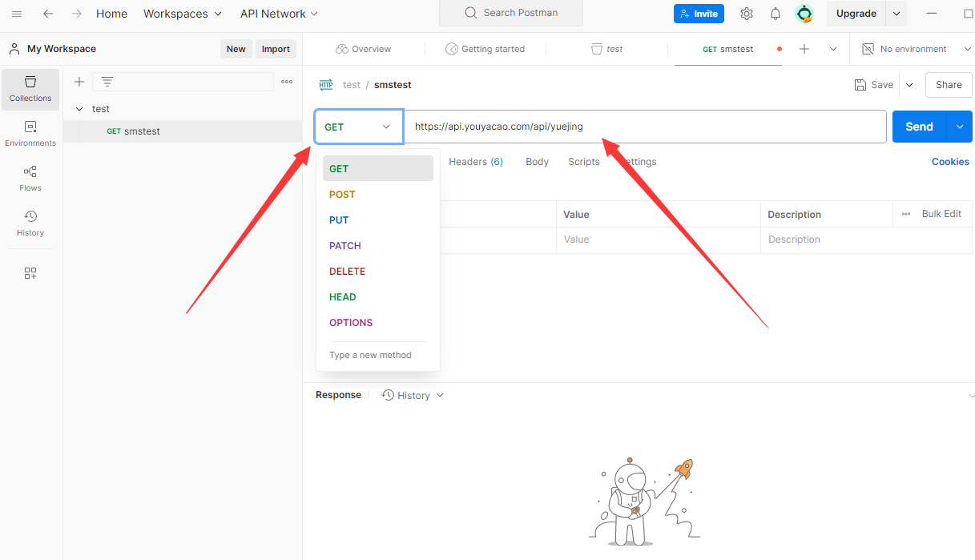Switch to the test collection tab
This screenshot has height=560, width=975.
606,49
